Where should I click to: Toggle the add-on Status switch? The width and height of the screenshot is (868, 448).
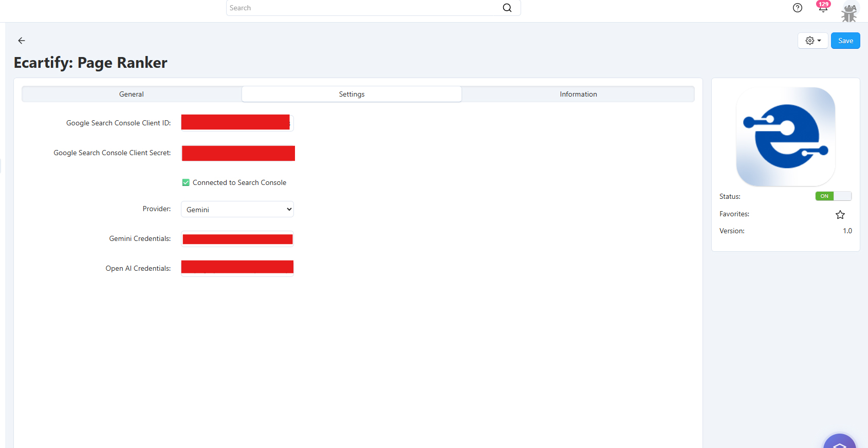click(x=833, y=196)
